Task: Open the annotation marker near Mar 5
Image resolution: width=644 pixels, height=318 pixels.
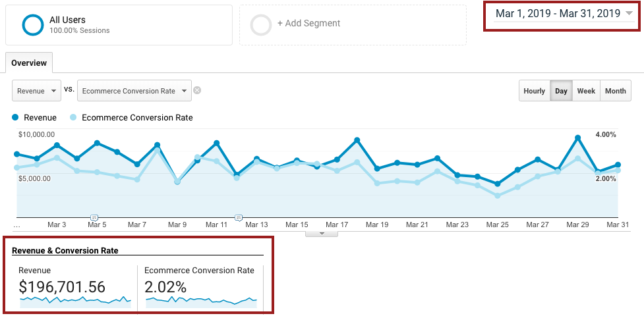Action: (x=94, y=217)
